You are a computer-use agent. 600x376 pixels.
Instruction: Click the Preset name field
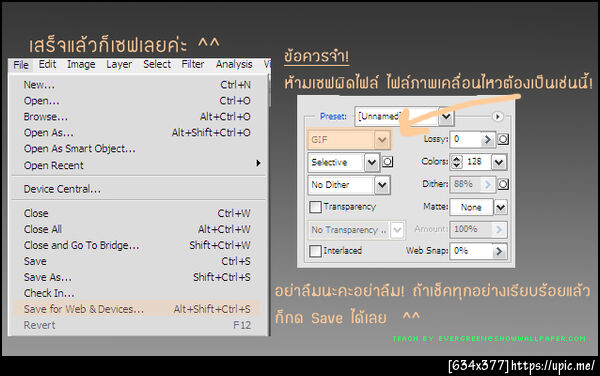pos(397,116)
